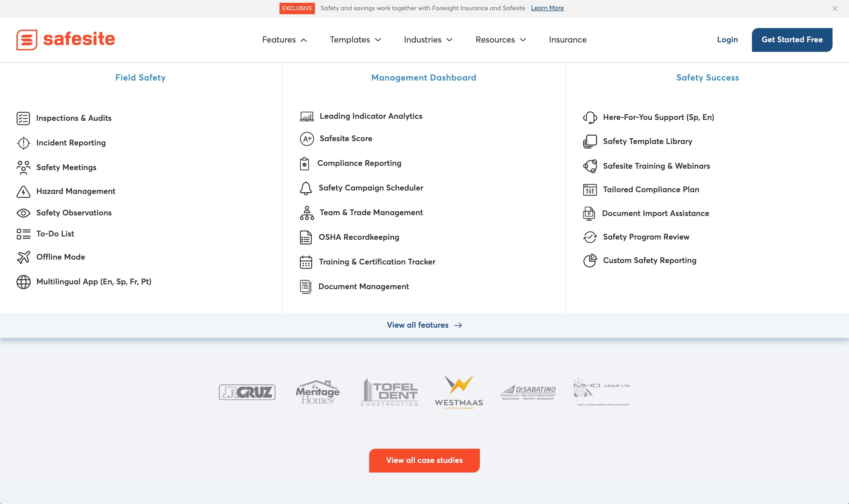The height and width of the screenshot is (504, 849).
Task: Collapse the Features dropdown menu
Action: pos(284,40)
